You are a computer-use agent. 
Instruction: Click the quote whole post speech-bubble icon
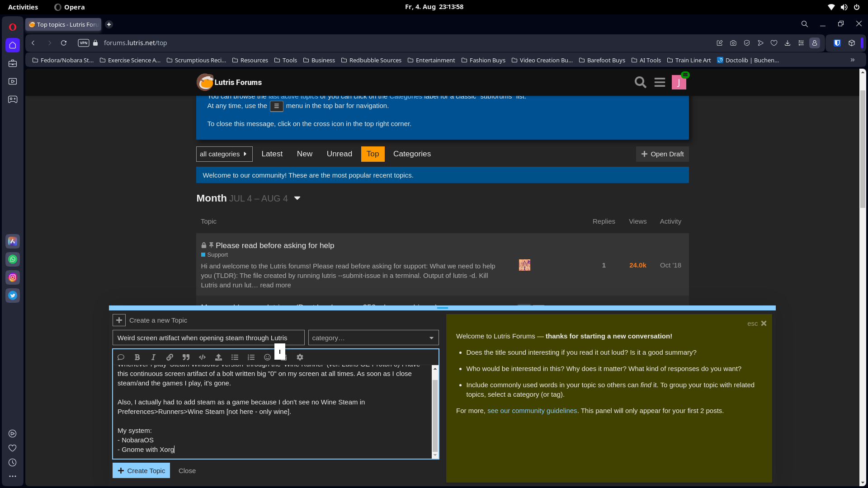pos(121,357)
